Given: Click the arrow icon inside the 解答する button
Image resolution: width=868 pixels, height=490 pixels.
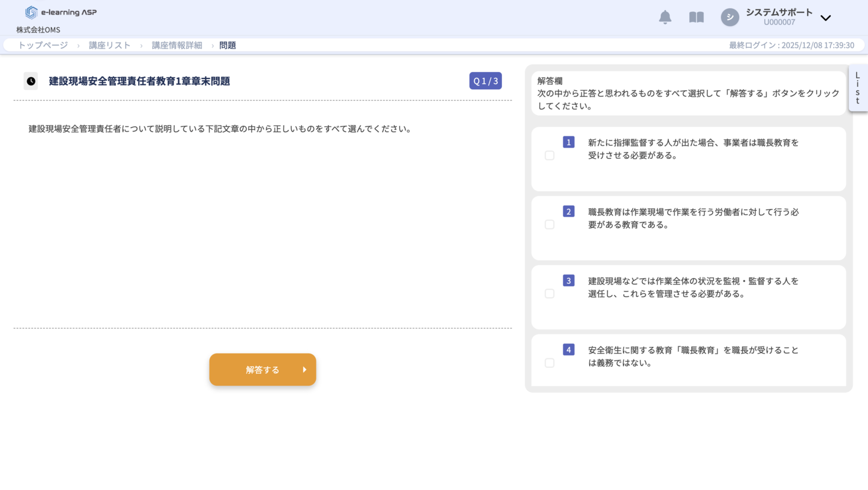Looking at the screenshot, I should click(x=304, y=370).
